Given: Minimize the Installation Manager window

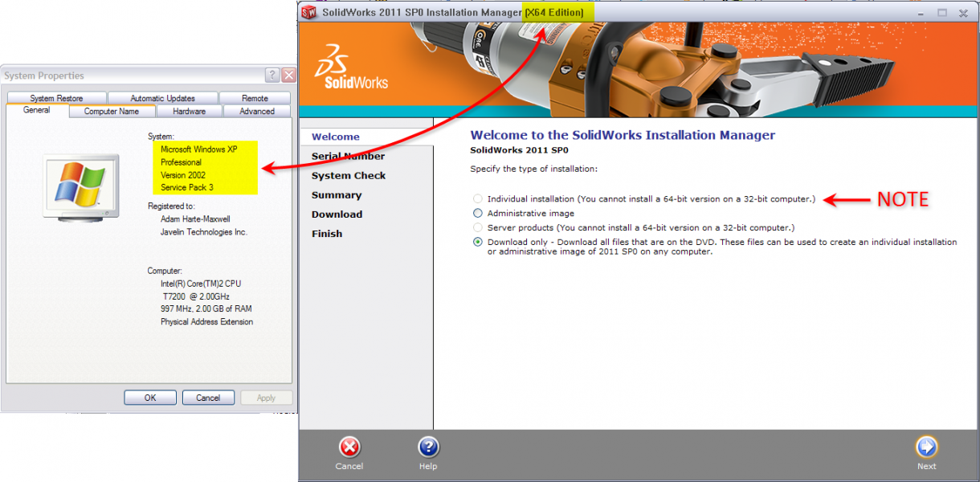Looking at the screenshot, I should click(921, 12).
